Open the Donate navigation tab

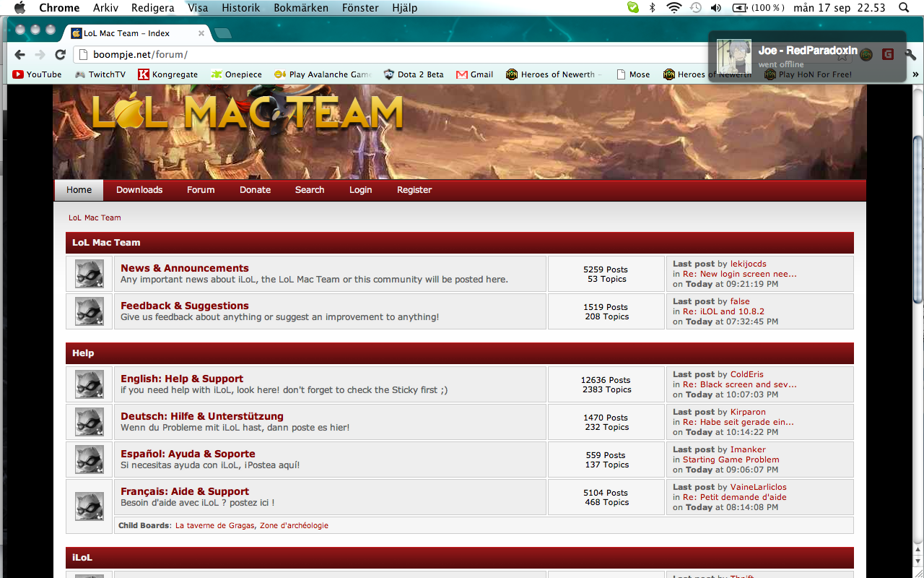[x=256, y=190]
